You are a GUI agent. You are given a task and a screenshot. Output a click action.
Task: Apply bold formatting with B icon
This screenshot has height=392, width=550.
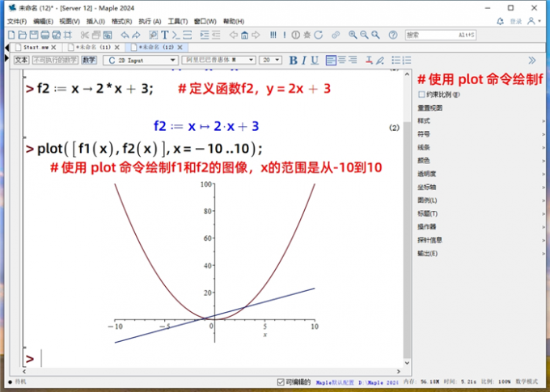293,60
